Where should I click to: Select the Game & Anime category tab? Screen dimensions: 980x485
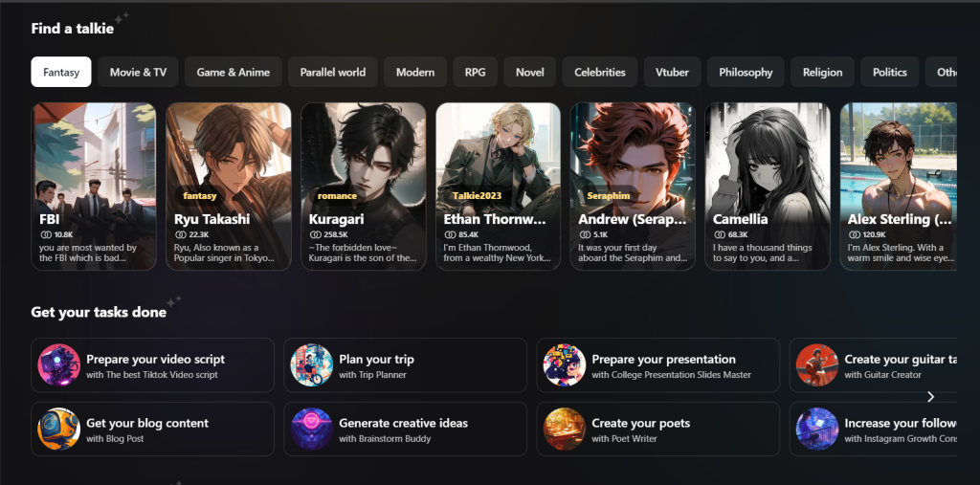234,72
